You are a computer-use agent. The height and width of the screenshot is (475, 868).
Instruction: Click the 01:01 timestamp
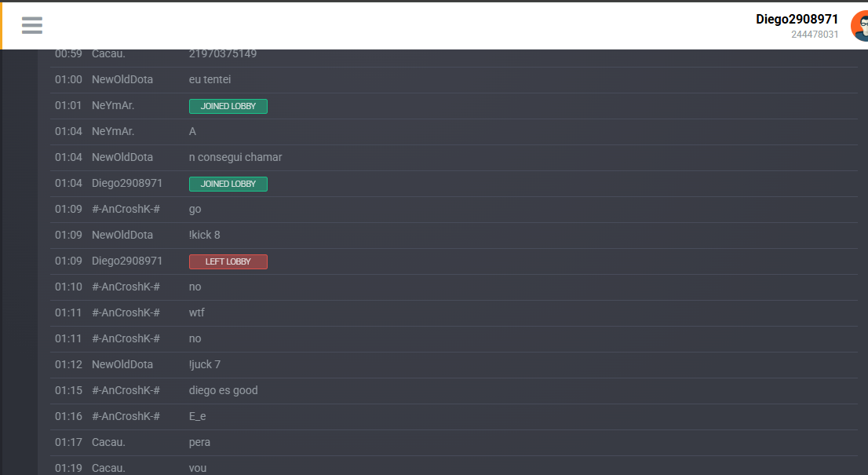pos(68,105)
